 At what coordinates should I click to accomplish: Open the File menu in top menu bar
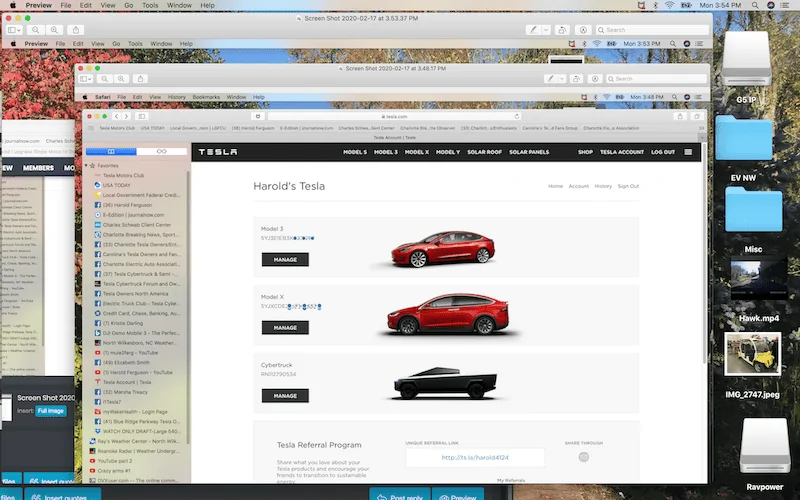click(66, 5)
